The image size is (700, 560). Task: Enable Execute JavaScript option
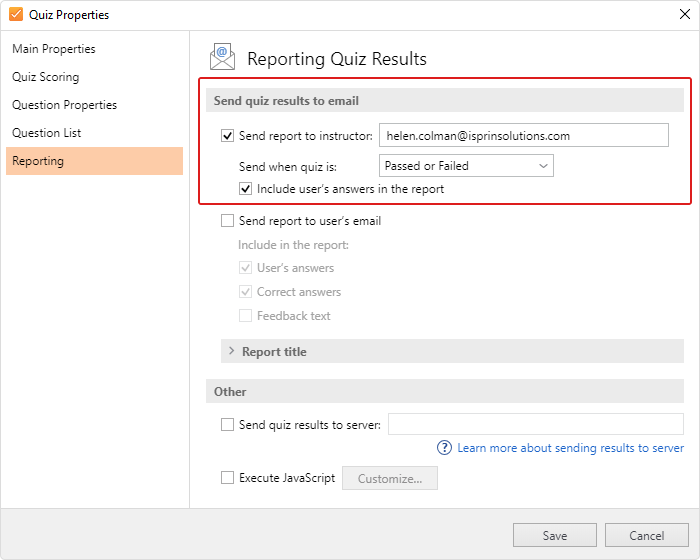coord(228,478)
